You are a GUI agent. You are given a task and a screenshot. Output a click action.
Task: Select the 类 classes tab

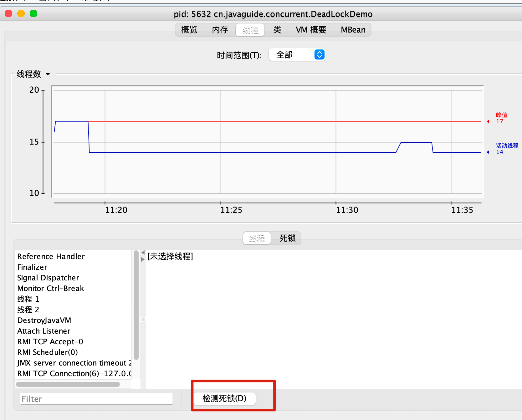point(277,30)
